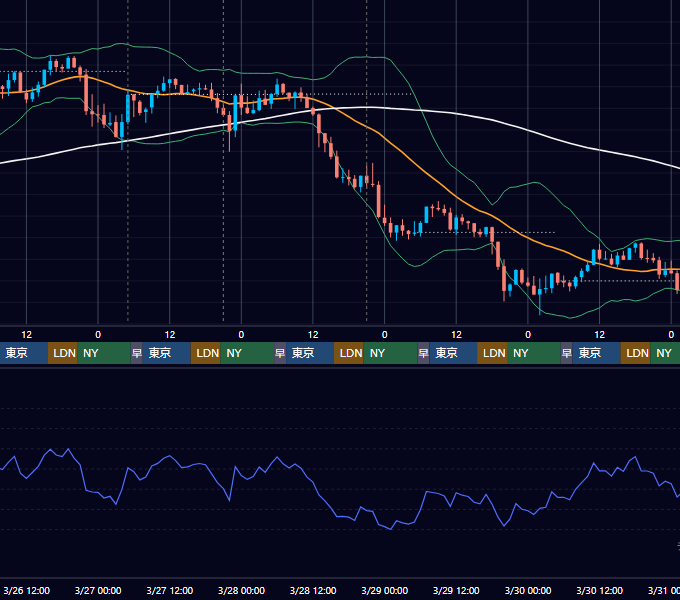
Task: Click the LDN session block preceding 3/27 00:00
Action: 62,353
